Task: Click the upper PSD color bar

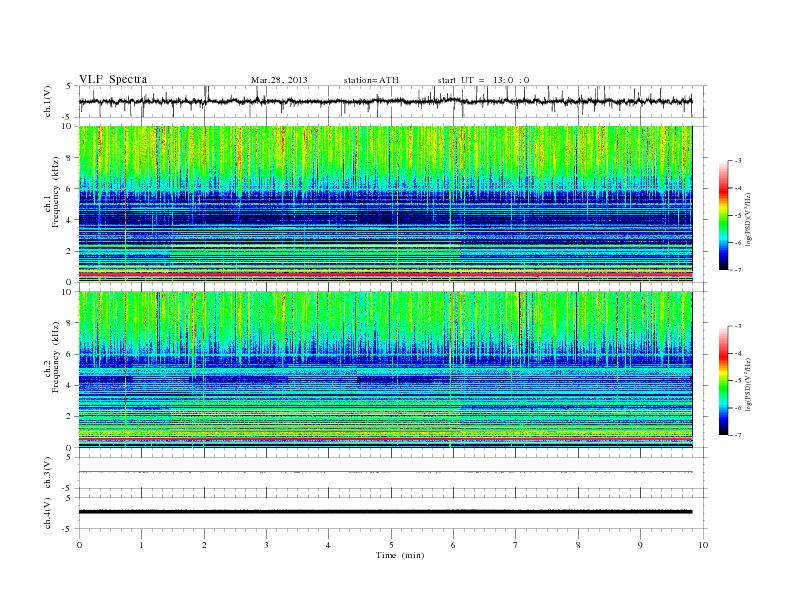Action: 724,215
